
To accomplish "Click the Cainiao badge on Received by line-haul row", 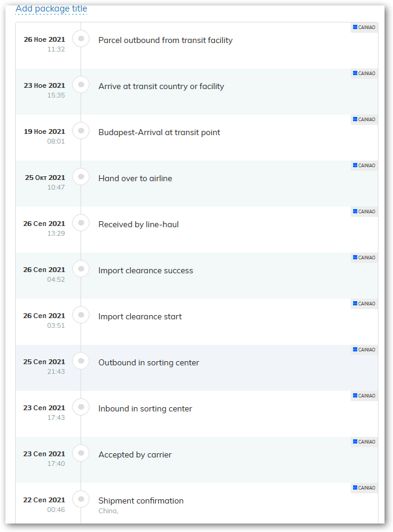I will [364, 211].
